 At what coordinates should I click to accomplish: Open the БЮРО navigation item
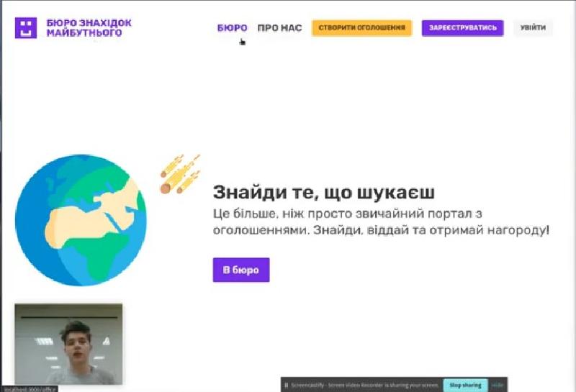[232, 28]
